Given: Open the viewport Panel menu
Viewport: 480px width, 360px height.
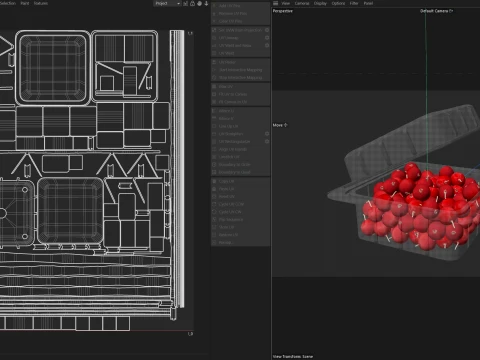Looking at the screenshot, I should pos(368,3).
